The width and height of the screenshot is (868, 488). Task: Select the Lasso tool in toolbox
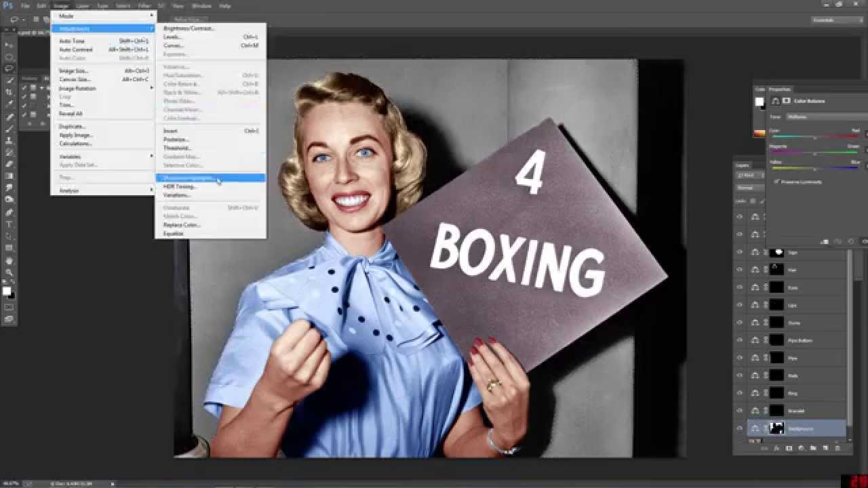click(x=9, y=68)
